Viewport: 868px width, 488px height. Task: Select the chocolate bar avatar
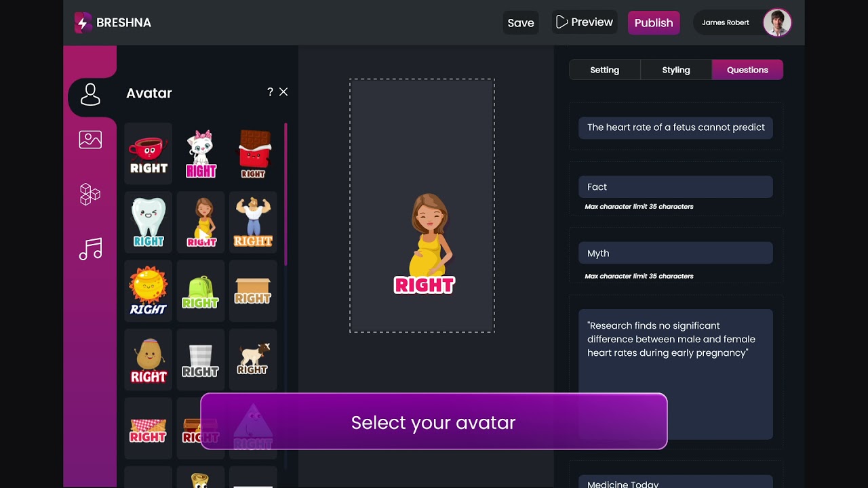[253, 154]
